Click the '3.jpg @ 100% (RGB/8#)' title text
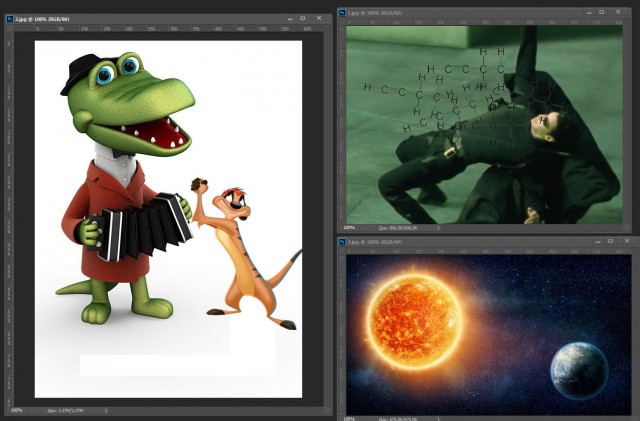Image resolution: width=640 pixels, height=421 pixels. pyautogui.click(x=375, y=242)
